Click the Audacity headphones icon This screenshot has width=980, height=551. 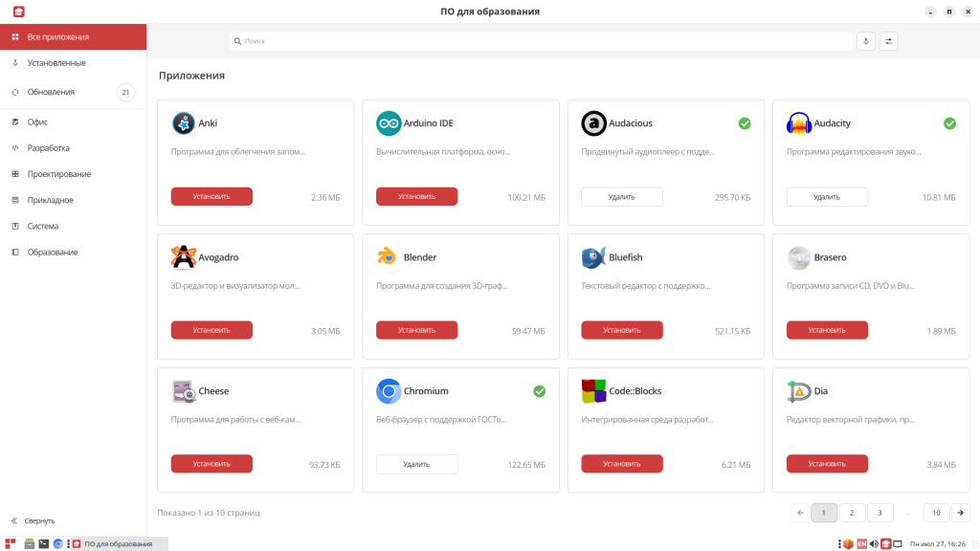(x=799, y=123)
